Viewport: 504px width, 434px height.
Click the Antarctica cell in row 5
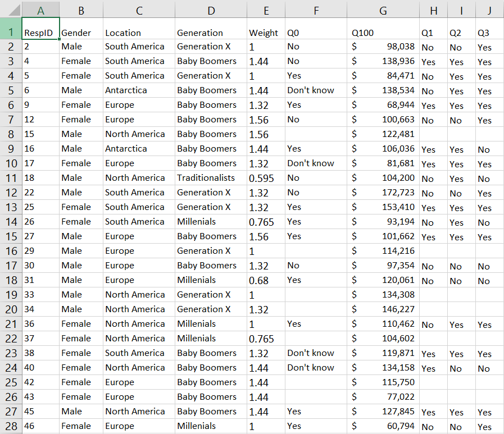click(x=139, y=90)
